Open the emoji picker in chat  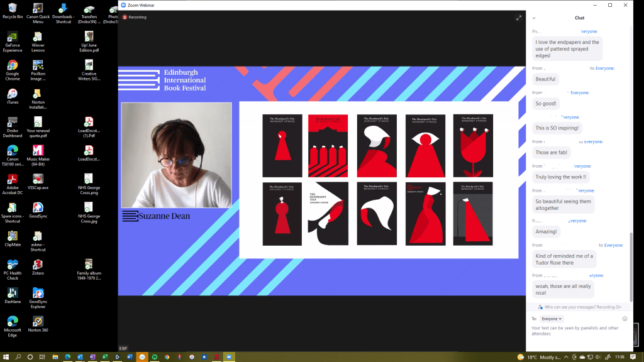[x=625, y=319]
